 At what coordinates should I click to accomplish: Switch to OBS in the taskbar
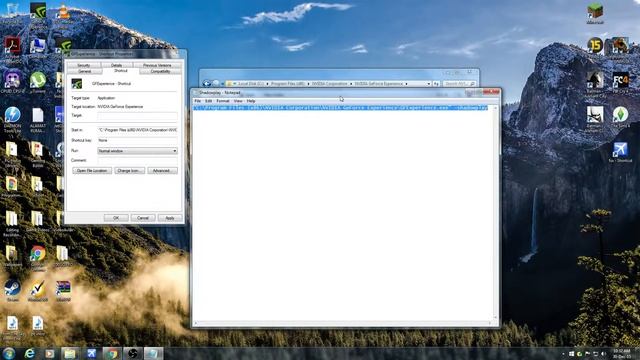click(x=133, y=353)
